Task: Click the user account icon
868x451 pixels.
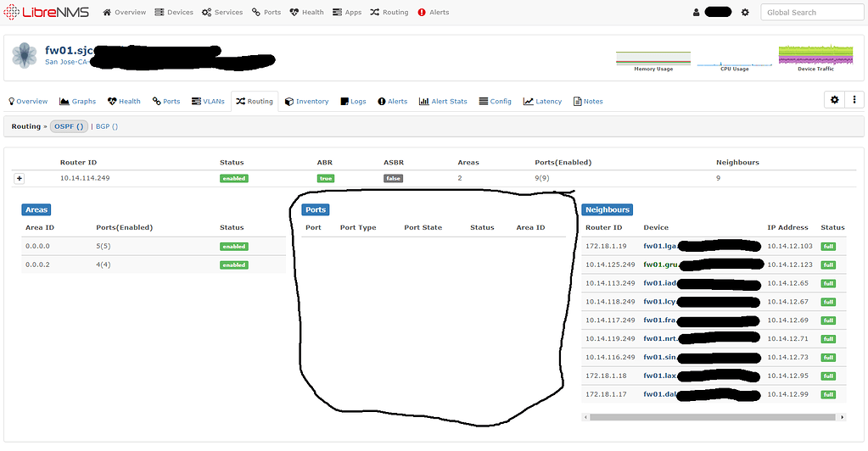Action: pos(697,12)
